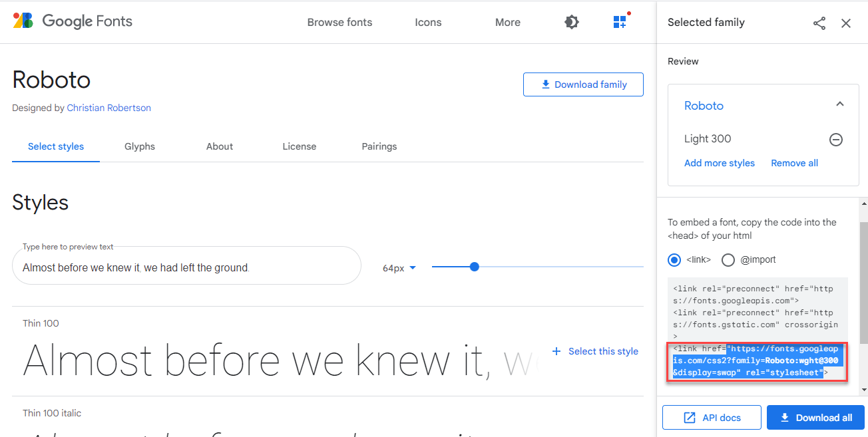
Task: Open the API docs button
Action: [x=712, y=418]
